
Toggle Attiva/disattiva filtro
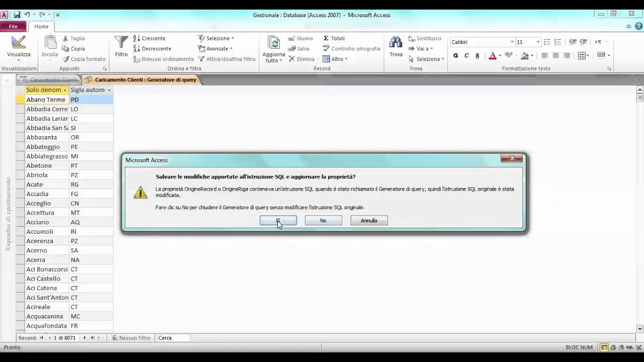coord(226,59)
